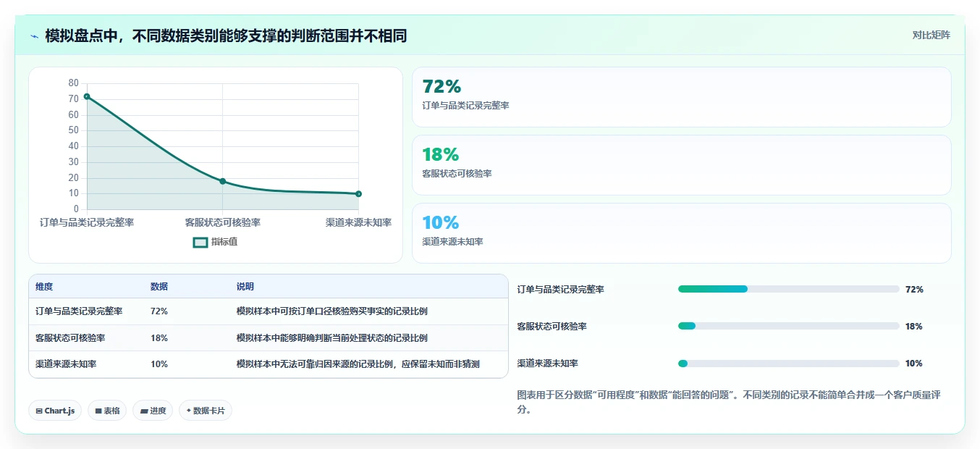Click the 72% cell in the table
The width and height of the screenshot is (980, 449).
159,311
